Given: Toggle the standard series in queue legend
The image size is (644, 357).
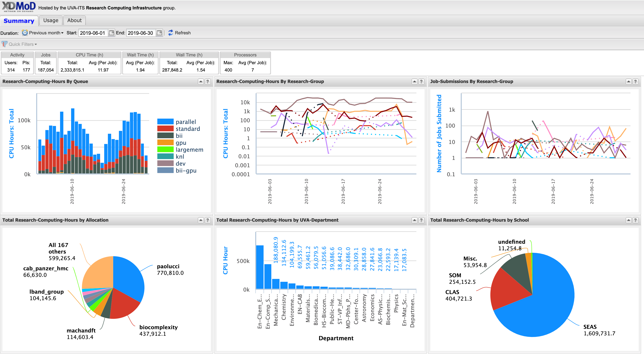Looking at the screenshot, I should click(x=188, y=129).
